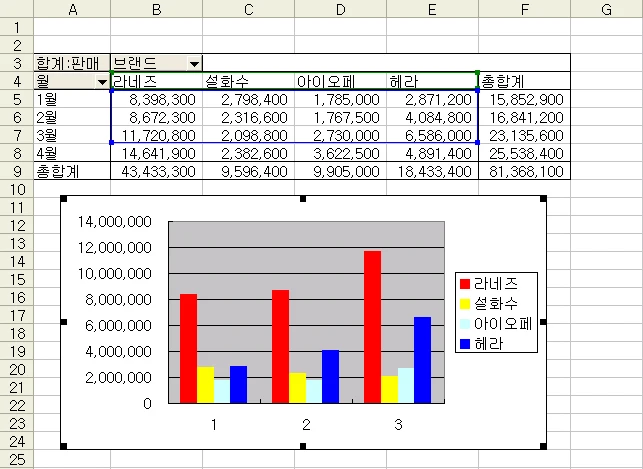Click cell with value 2,730,000

pyautogui.click(x=340, y=135)
